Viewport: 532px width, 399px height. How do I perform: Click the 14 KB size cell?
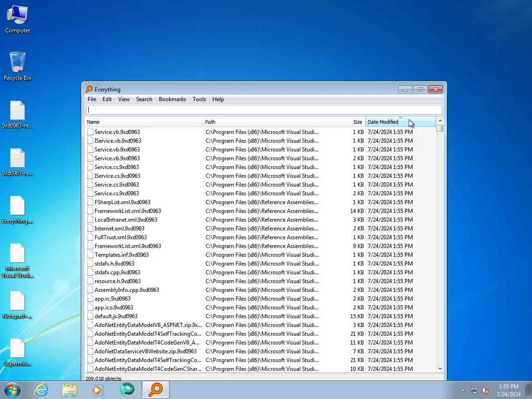pos(357,211)
